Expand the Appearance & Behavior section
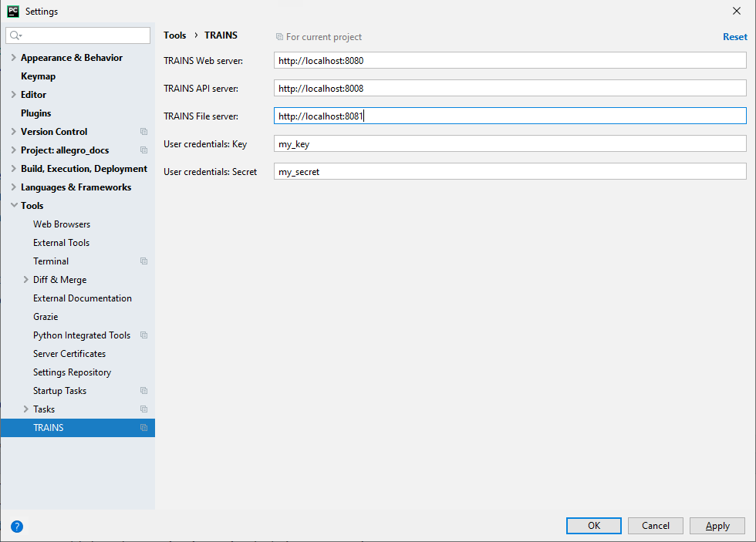 (x=13, y=58)
